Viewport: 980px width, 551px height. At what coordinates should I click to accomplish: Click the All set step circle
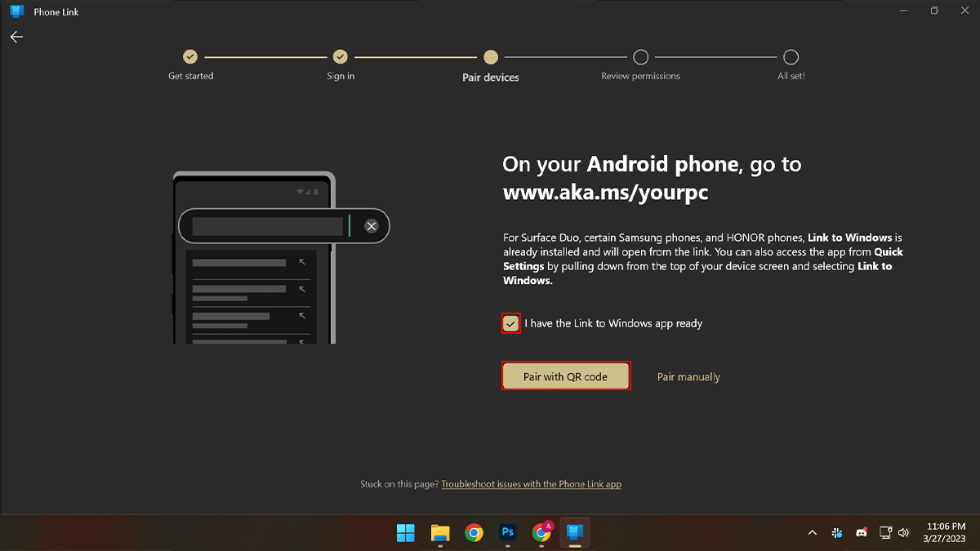791,57
